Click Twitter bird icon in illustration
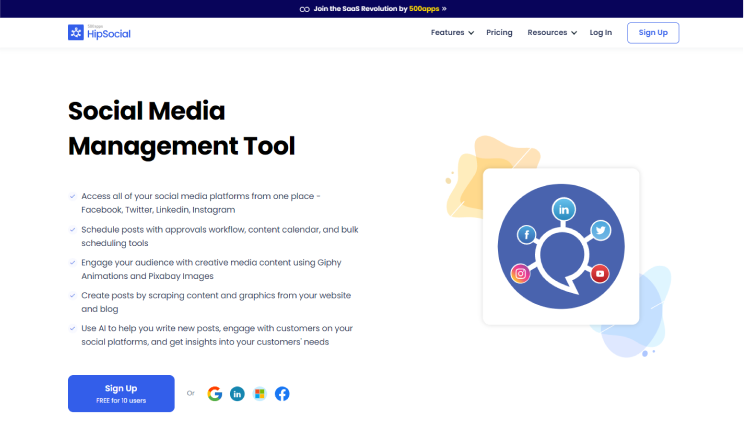The image size is (744, 423). pyautogui.click(x=601, y=230)
